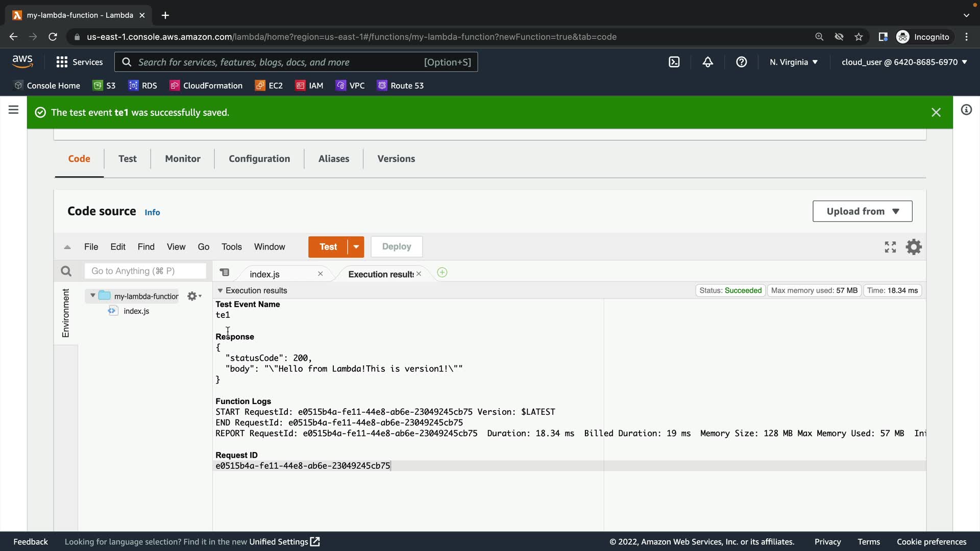The image size is (980, 551).
Task: Click the Code source Info link
Action: 152,212
